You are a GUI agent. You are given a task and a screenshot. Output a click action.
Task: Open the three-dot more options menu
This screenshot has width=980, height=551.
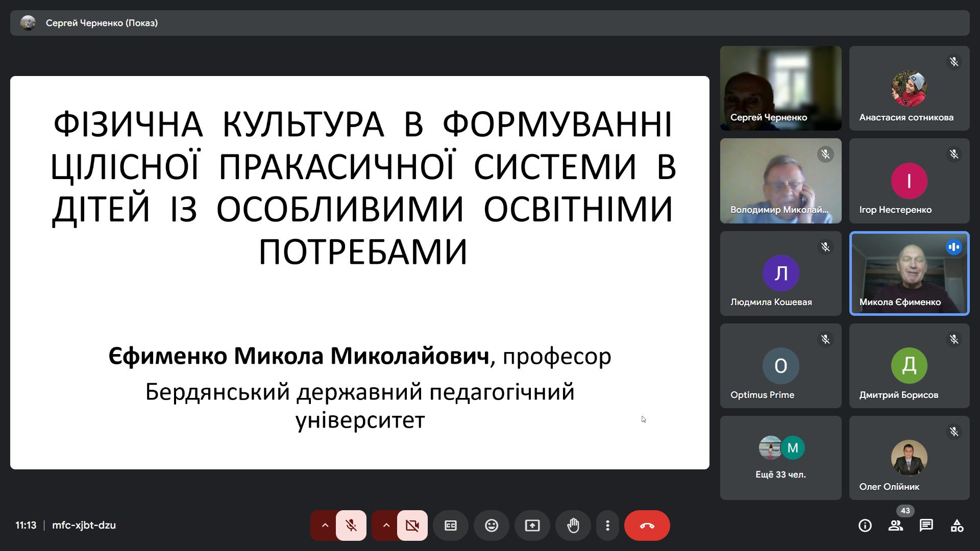[x=607, y=525]
